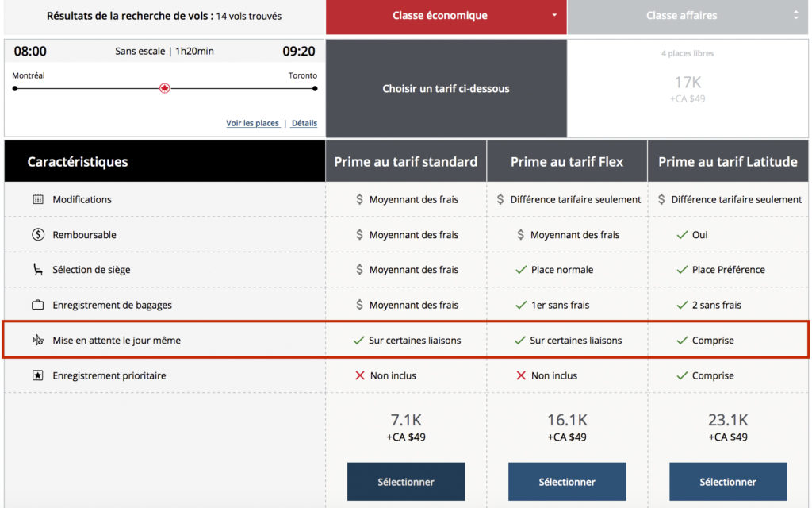The width and height of the screenshot is (812, 508).
Task: Open the Voir les places link
Action: point(252,123)
